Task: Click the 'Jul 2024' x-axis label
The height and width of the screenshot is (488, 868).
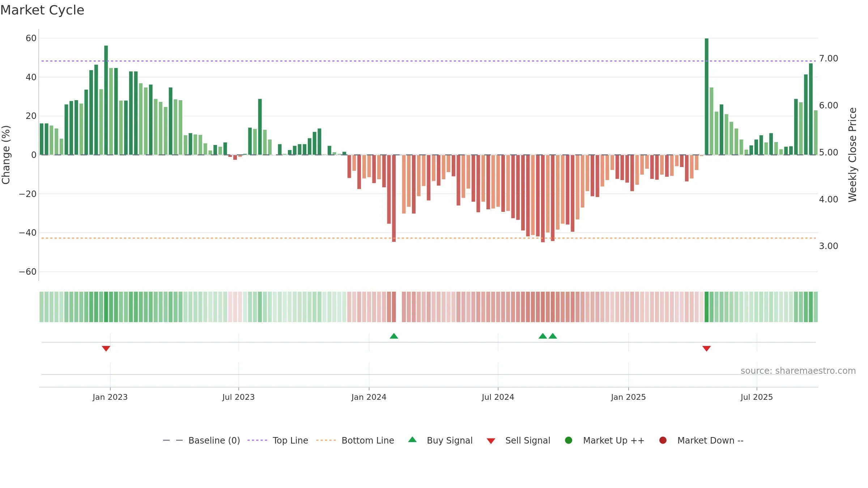Action: [x=498, y=397]
